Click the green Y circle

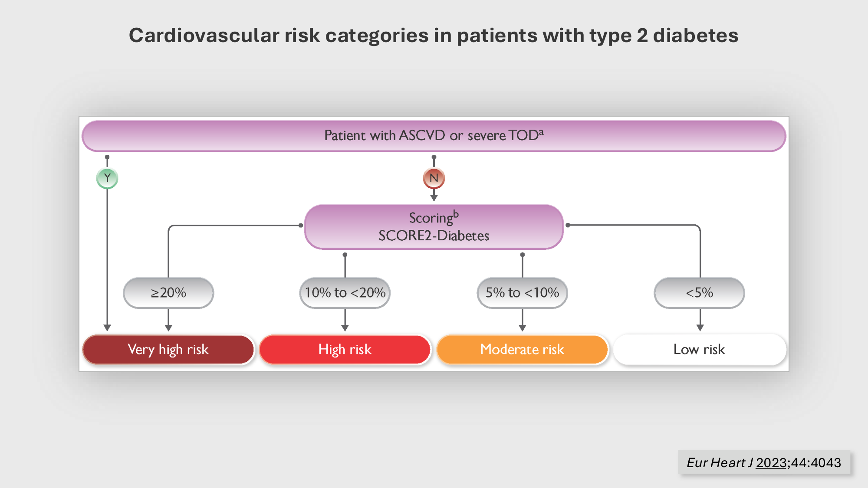pos(107,178)
